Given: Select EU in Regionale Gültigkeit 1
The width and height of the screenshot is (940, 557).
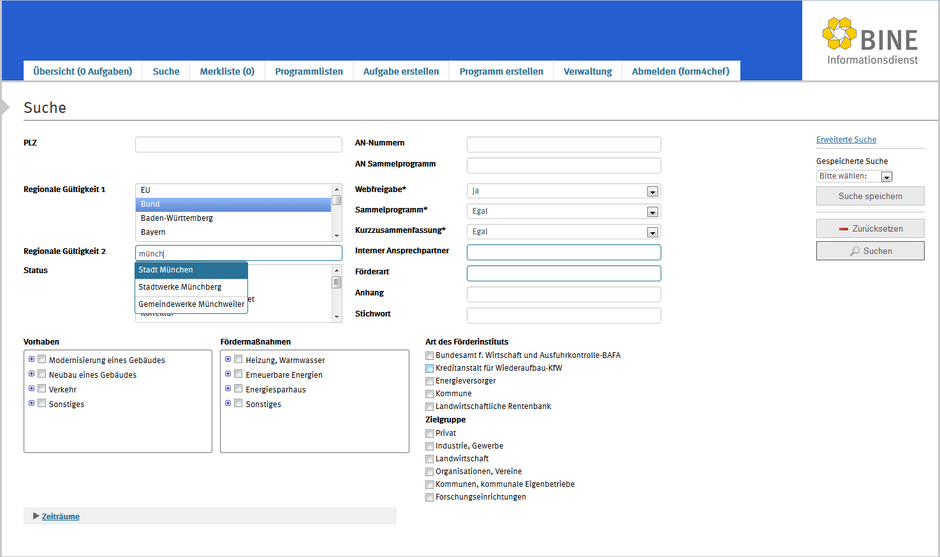Looking at the screenshot, I should tap(233, 190).
